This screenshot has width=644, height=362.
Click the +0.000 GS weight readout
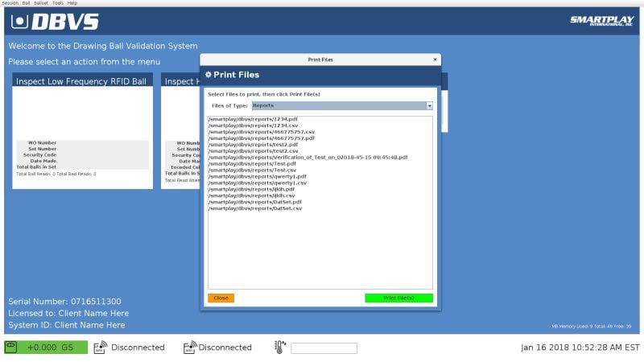click(x=50, y=348)
